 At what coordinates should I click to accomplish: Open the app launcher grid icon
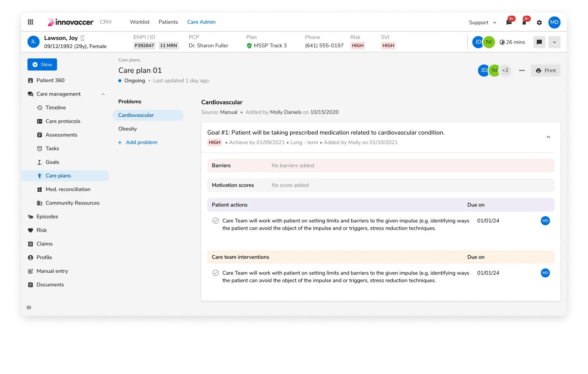point(30,22)
